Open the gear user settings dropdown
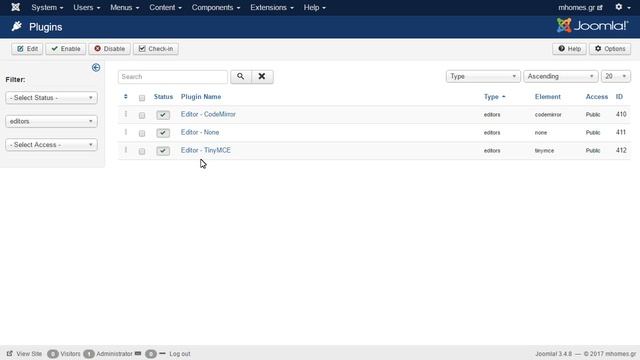640x360 pixels. click(x=622, y=7)
